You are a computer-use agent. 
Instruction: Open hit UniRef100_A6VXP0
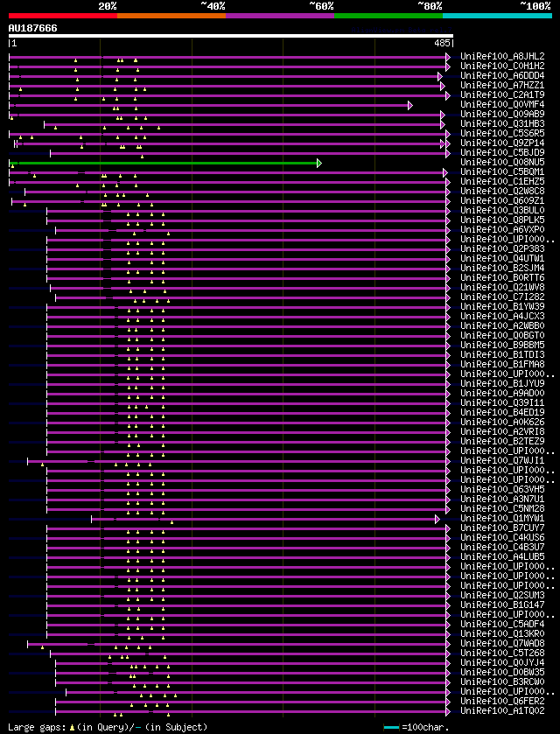tap(502, 229)
